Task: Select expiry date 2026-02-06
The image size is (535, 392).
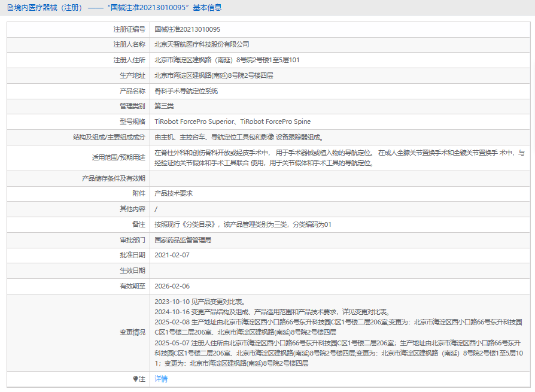Action: point(172,286)
